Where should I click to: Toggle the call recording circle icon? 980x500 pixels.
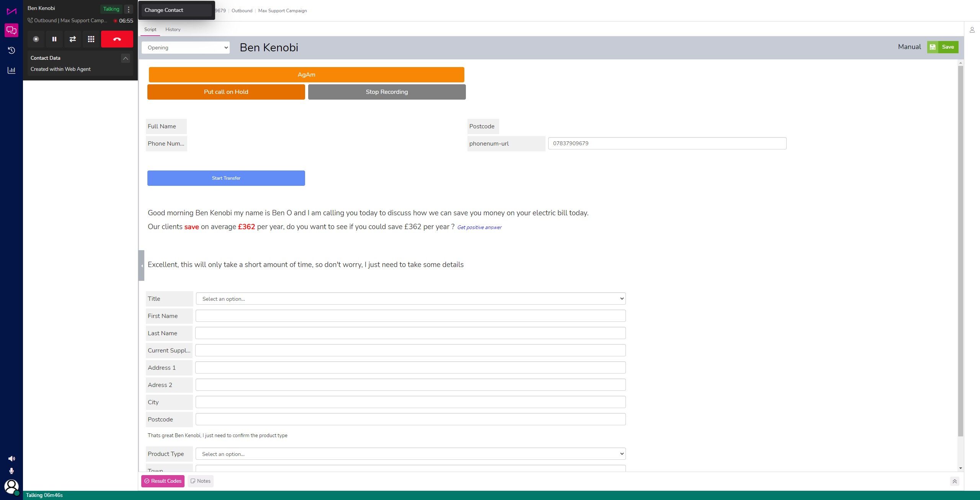[36, 39]
